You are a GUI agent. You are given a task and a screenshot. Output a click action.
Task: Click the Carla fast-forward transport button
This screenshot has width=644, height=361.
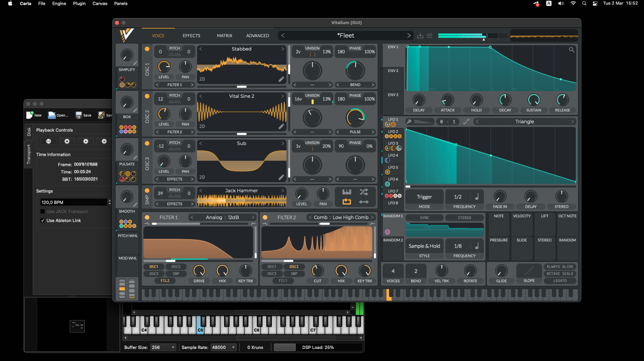[104, 141]
